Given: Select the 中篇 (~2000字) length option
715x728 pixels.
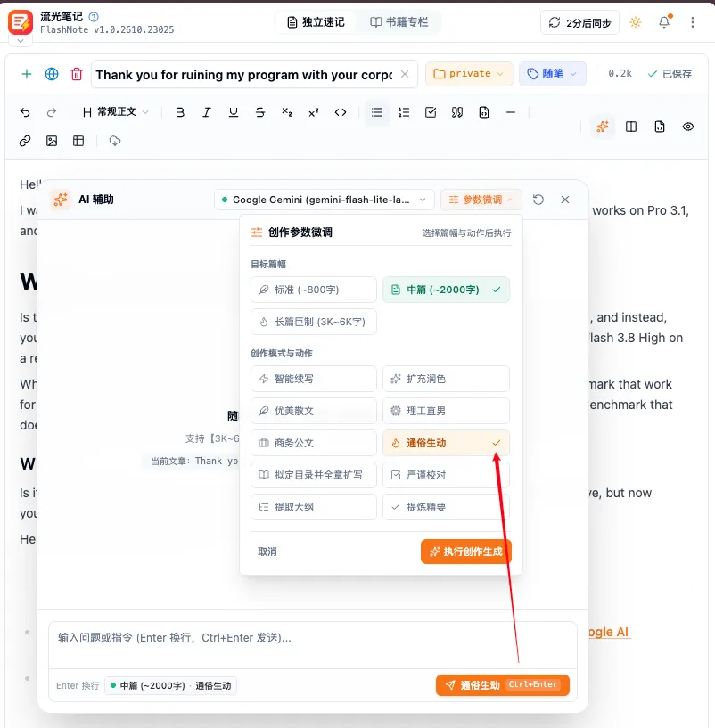Looking at the screenshot, I should tap(446, 290).
